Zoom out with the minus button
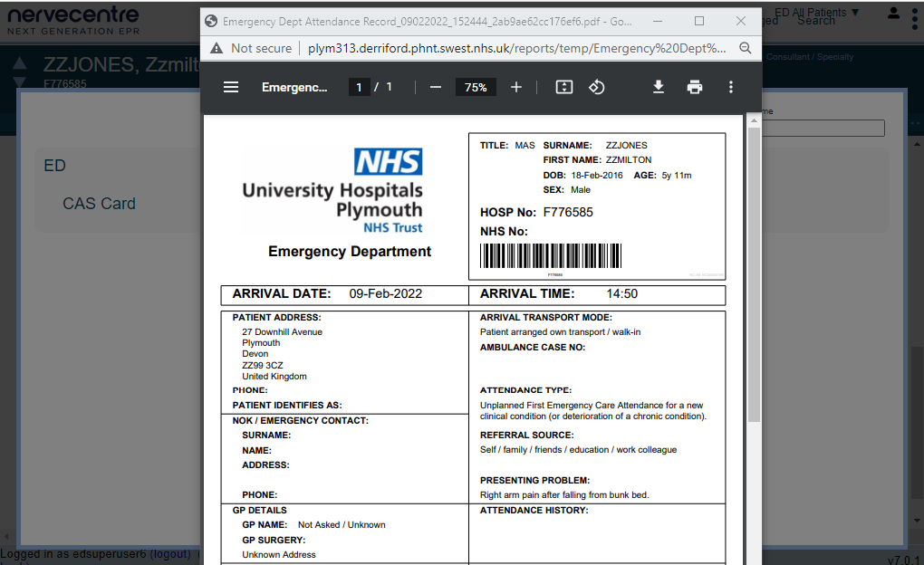 436,87
